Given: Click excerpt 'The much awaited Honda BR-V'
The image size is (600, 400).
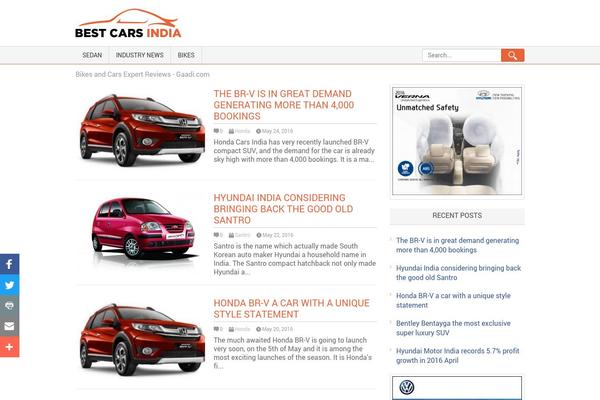Looking at the screenshot, I should point(293,353).
